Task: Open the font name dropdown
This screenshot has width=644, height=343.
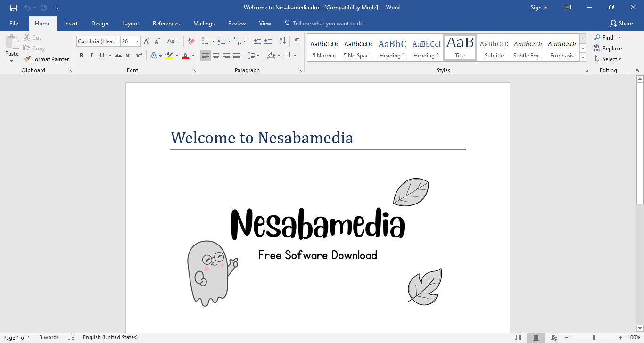Action: pos(117,41)
